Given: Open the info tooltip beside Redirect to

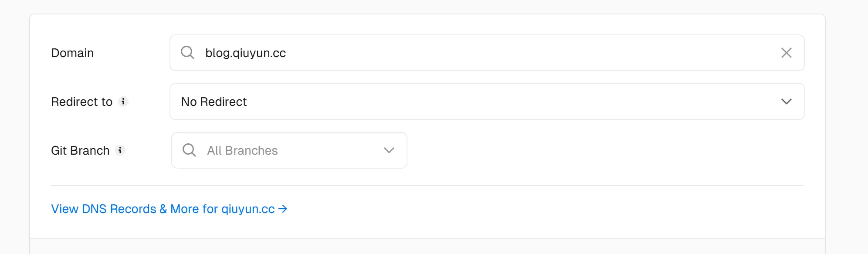Looking at the screenshot, I should [123, 102].
